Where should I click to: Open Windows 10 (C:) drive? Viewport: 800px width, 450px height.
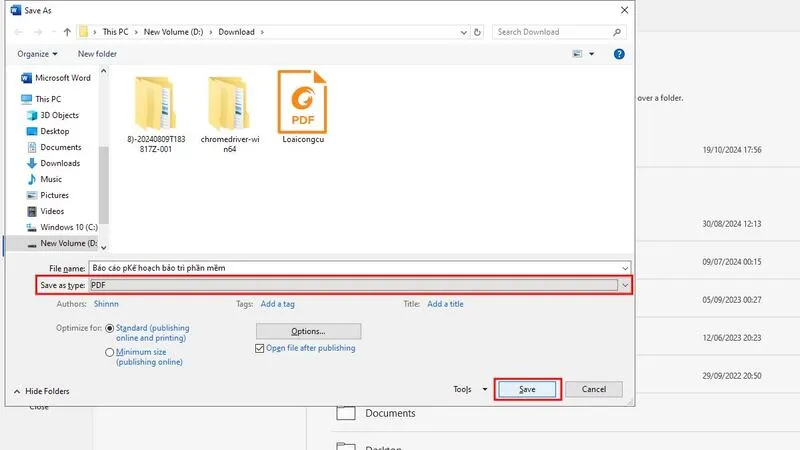click(62, 227)
